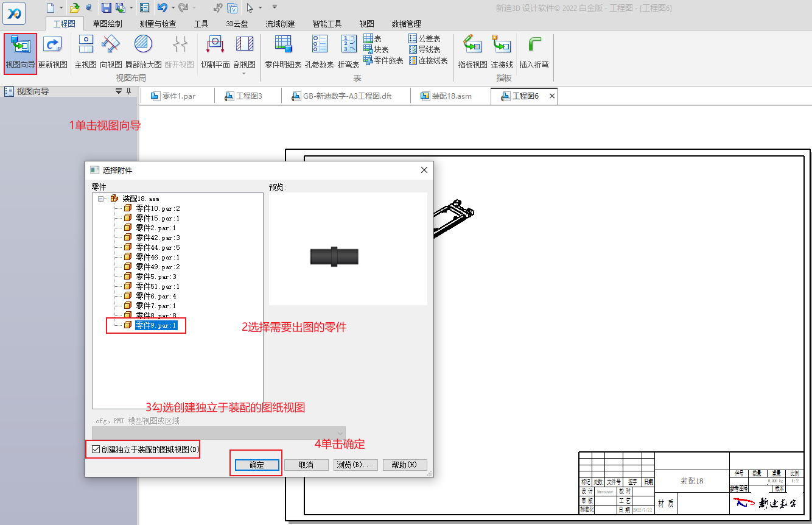Click the save-all dropdown arrow

[x=131, y=8]
